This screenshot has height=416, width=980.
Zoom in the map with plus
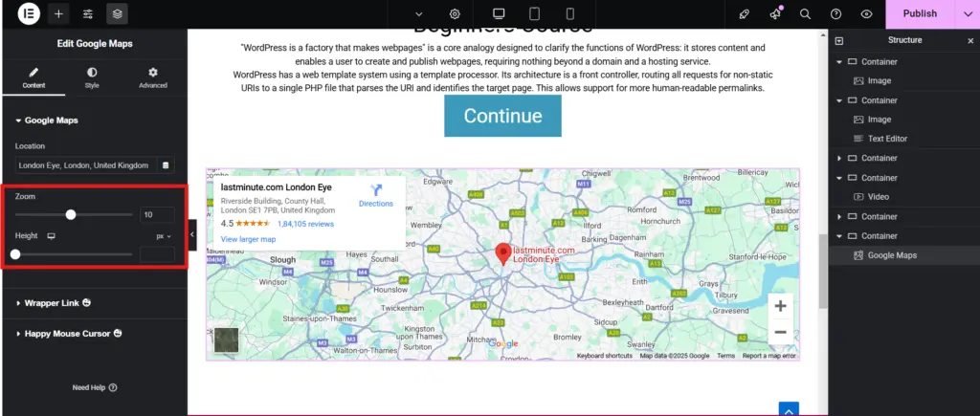[780, 306]
